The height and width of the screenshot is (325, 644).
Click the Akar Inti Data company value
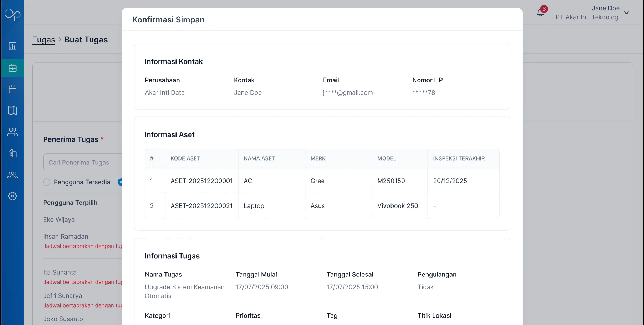pos(165,92)
